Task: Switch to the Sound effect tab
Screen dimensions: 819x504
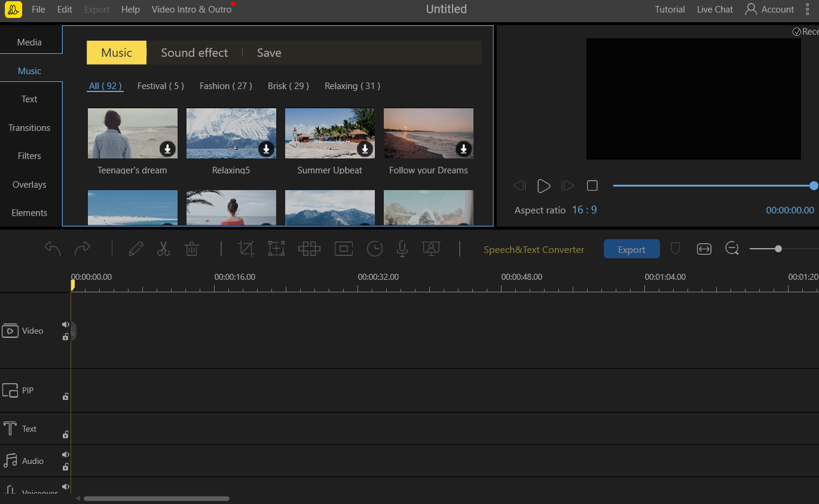Action: [x=194, y=53]
